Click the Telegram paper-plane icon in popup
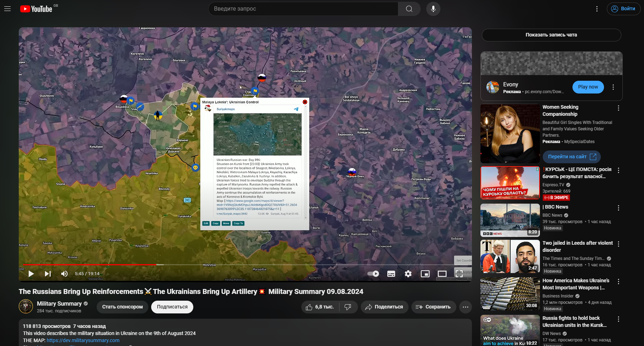 [x=296, y=109]
